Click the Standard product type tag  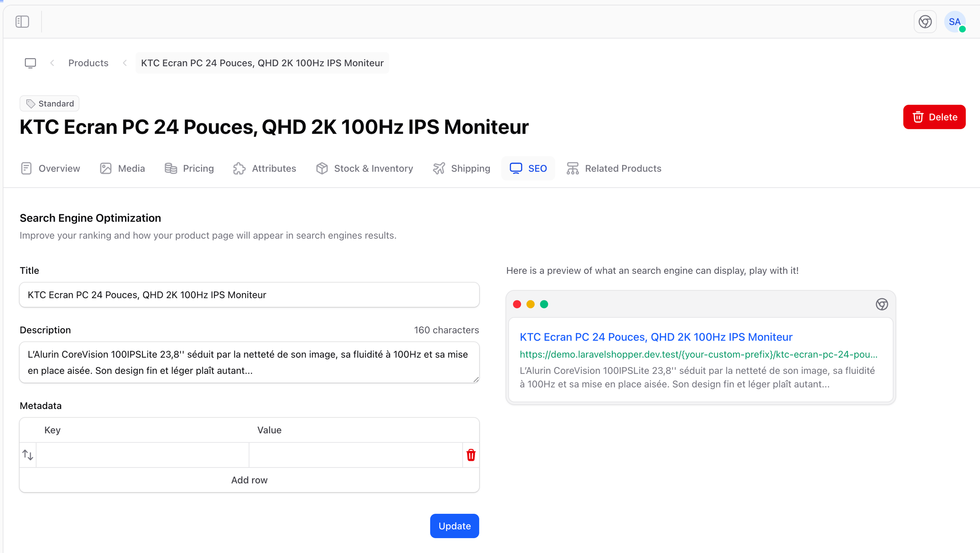click(x=50, y=104)
